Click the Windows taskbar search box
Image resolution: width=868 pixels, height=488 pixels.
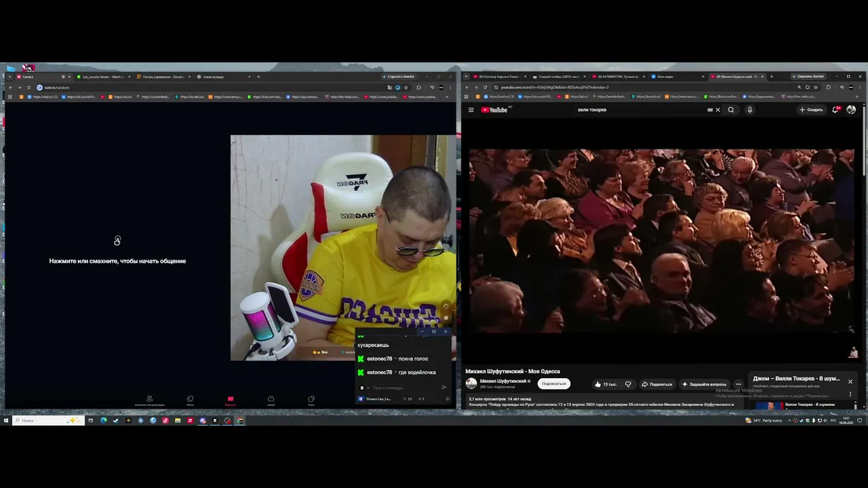[x=47, y=420]
